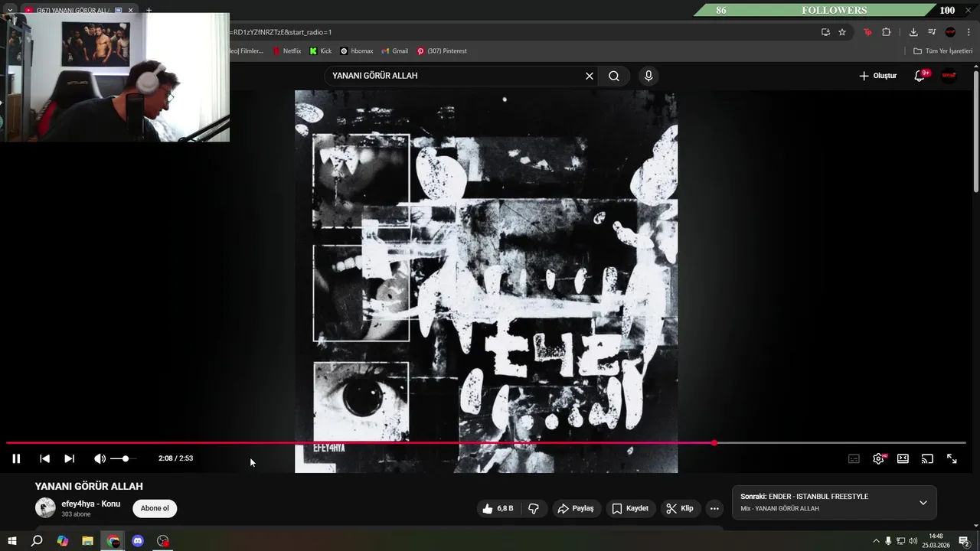Image resolution: width=980 pixels, height=551 pixels.
Task: Open YouTube account avatar menu
Action: (949, 76)
